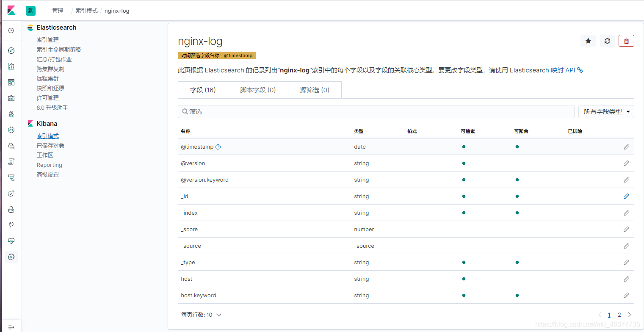Edit the _score field pencil

tap(626, 229)
